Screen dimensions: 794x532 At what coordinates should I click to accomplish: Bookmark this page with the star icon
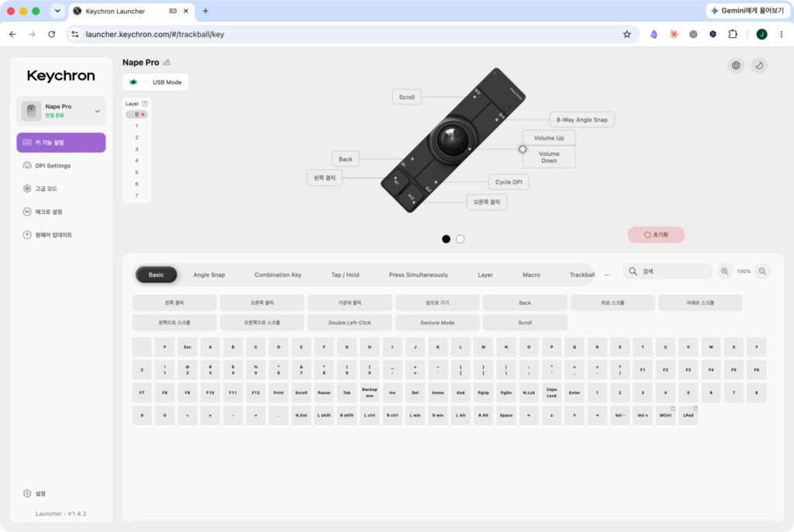pyautogui.click(x=627, y=34)
